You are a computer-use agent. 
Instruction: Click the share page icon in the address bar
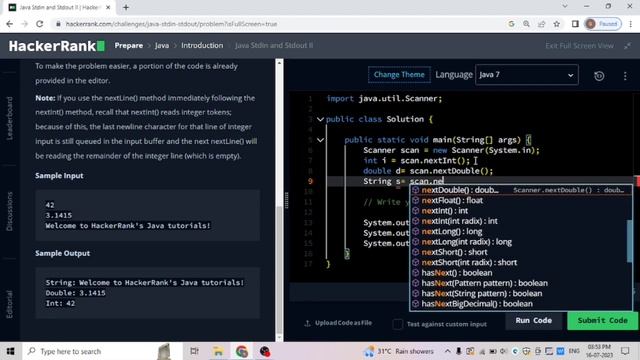click(x=541, y=24)
